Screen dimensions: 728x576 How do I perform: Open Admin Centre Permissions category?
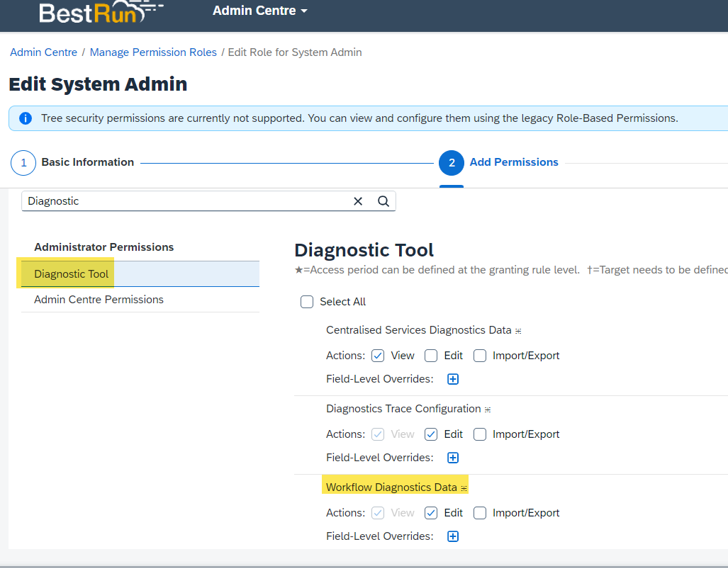point(140,300)
